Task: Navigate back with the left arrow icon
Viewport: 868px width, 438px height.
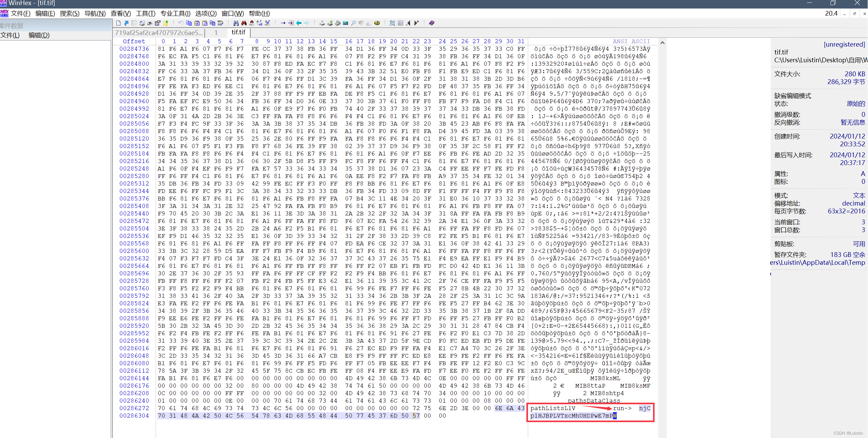Action: (x=298, y=23)
